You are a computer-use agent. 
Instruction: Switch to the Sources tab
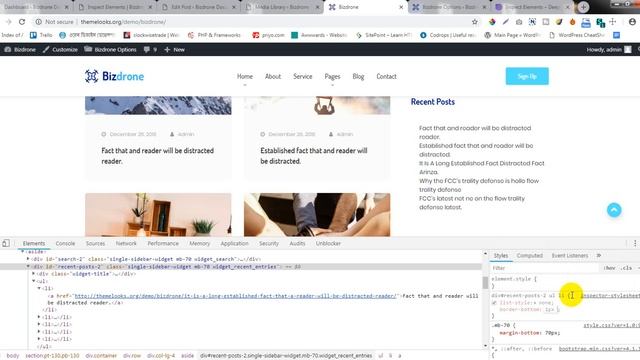pyautogui.click(x=96, y=243)
